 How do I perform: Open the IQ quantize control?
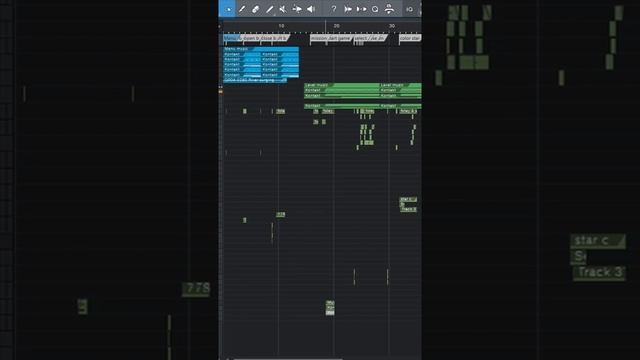[x=409, y=9]
